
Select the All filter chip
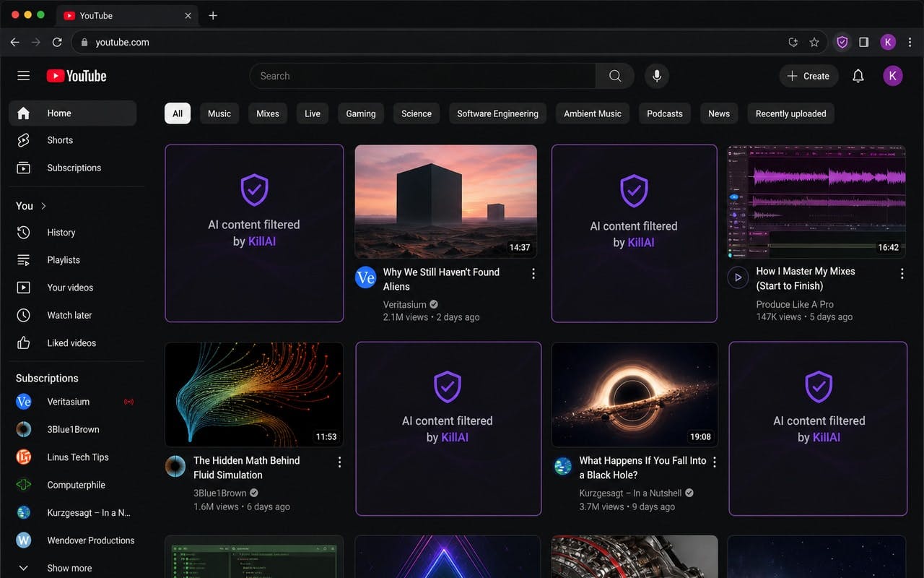pyautogui.click(x=178, y=113)
